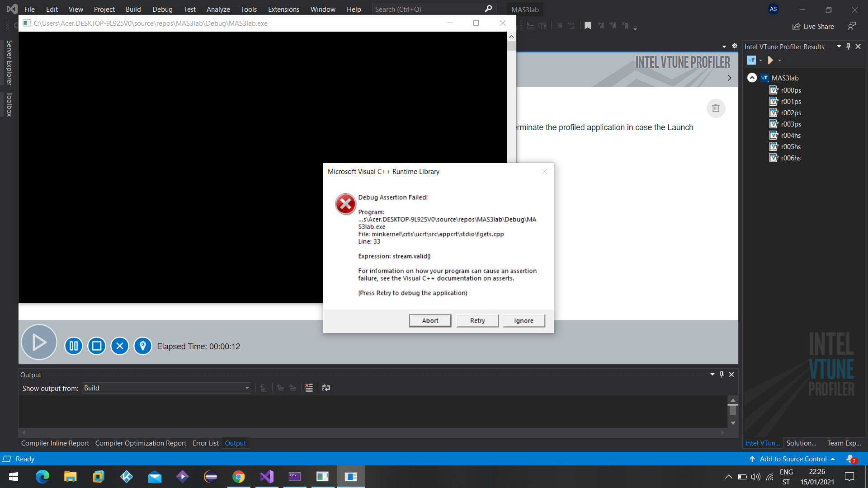Open Windows Start menu
This screenshot has width=868, height=488.
[x=14, y=477]
